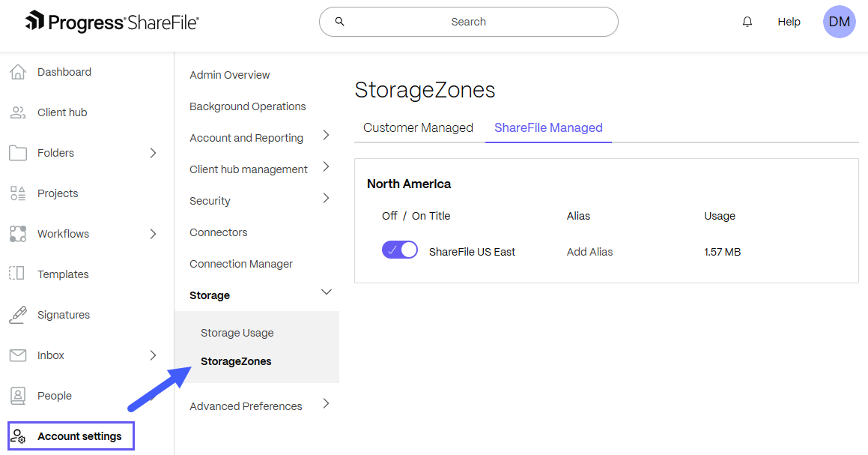Expand Client hub management chevron
The width and height of the screenshot is (868, 455).
coord(326,167)
